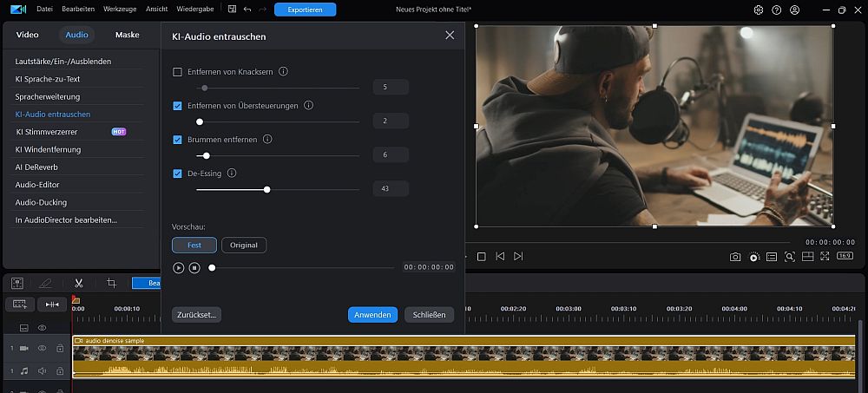
Task: Click the Schließen button
Action: pos(429,315)
